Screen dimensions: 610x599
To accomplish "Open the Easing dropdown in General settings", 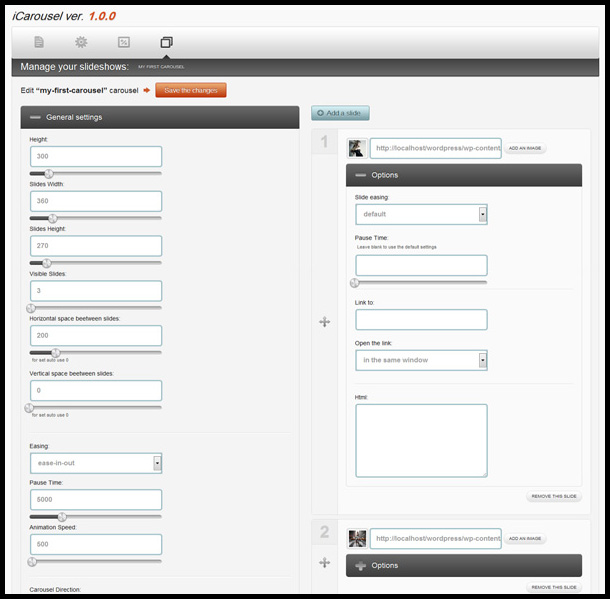I will click(x=96, y=463).
